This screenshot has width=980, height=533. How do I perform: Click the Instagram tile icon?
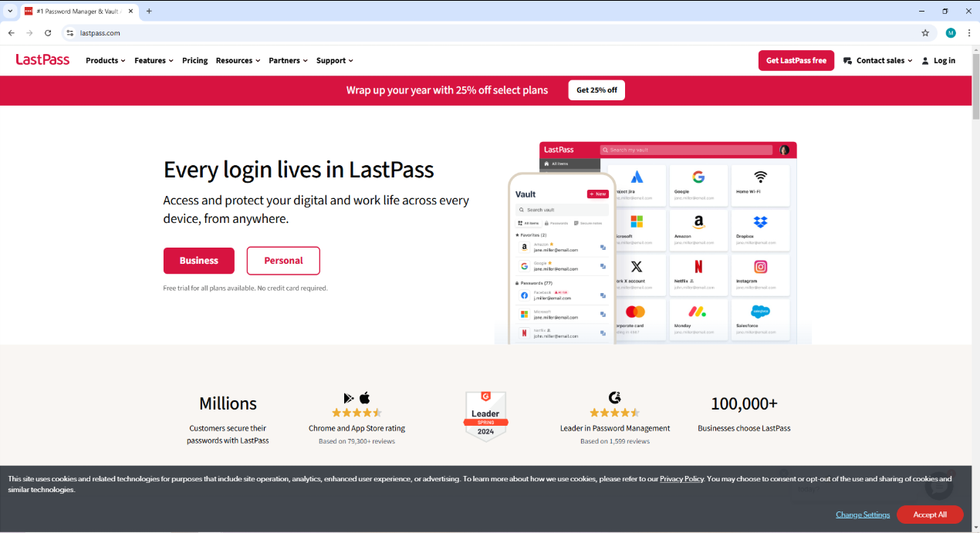[760, 267]
